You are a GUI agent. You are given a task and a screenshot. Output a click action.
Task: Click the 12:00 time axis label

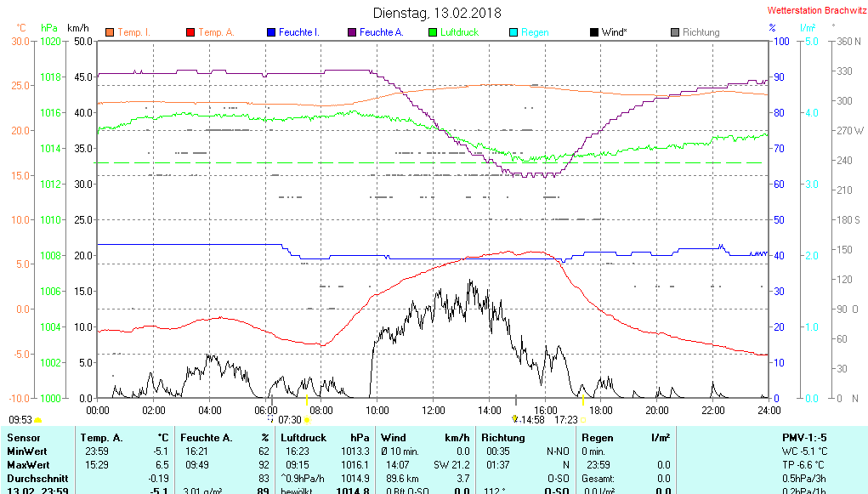[434, 410]
